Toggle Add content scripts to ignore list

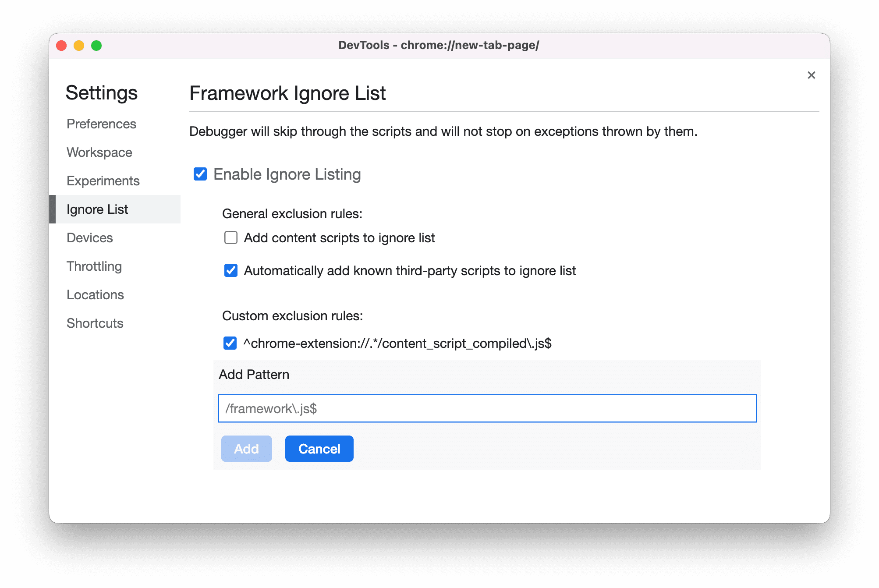[231, 237]
